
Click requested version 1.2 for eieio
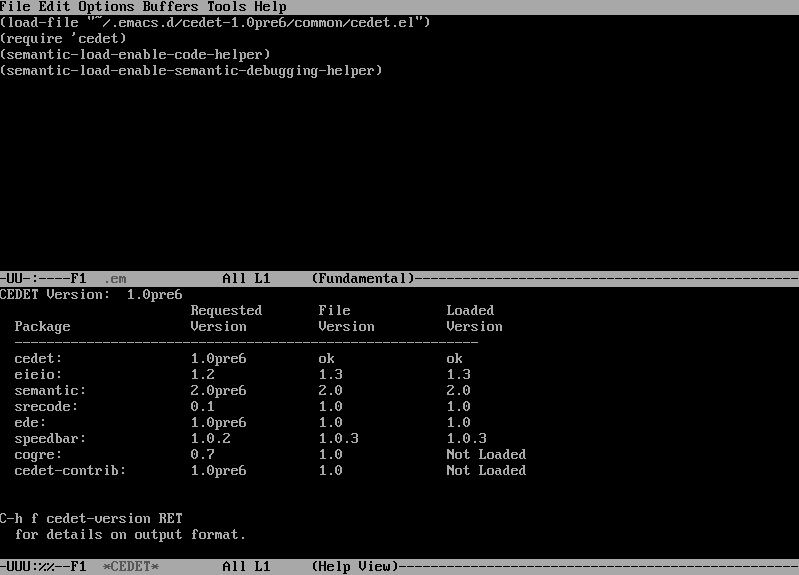click(202, 375)
